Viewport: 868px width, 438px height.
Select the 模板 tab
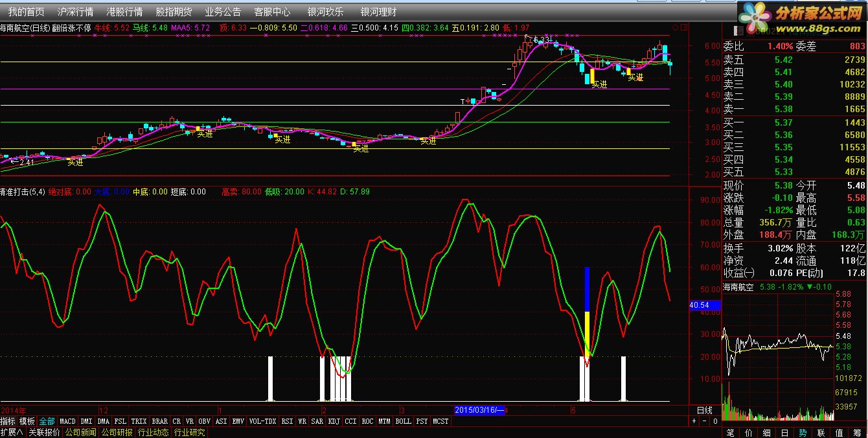(27, 421)
